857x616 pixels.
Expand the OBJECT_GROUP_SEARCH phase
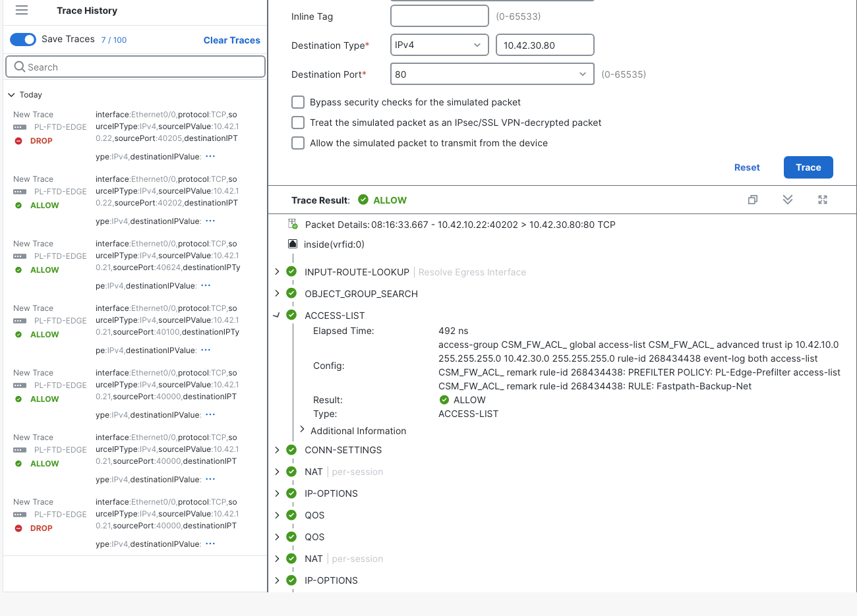click(x=277, y=293)
